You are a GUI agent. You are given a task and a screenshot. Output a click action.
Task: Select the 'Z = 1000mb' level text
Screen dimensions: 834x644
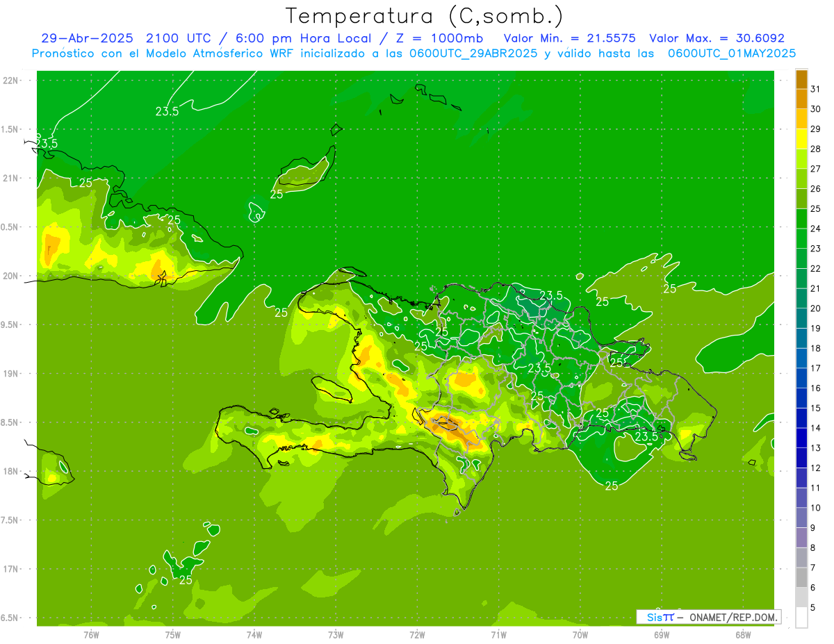pyautogui.click(x=441, y=38)
